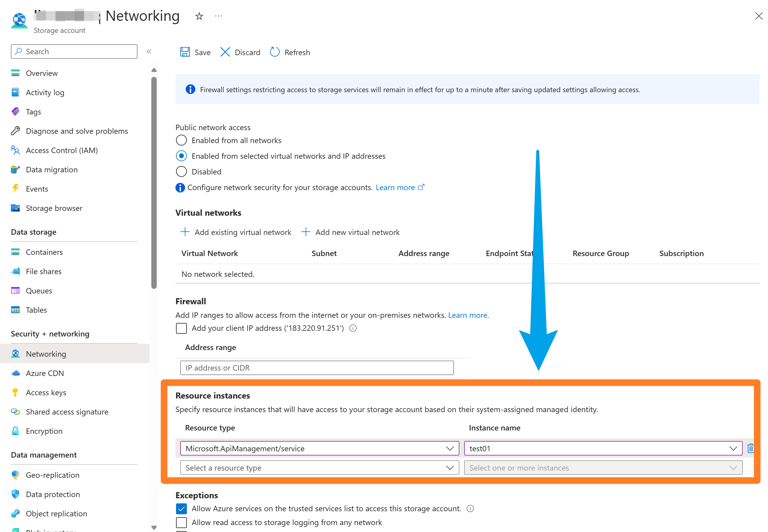
Task: Click the IP address or CIDR field
Action: coord(317,368)
